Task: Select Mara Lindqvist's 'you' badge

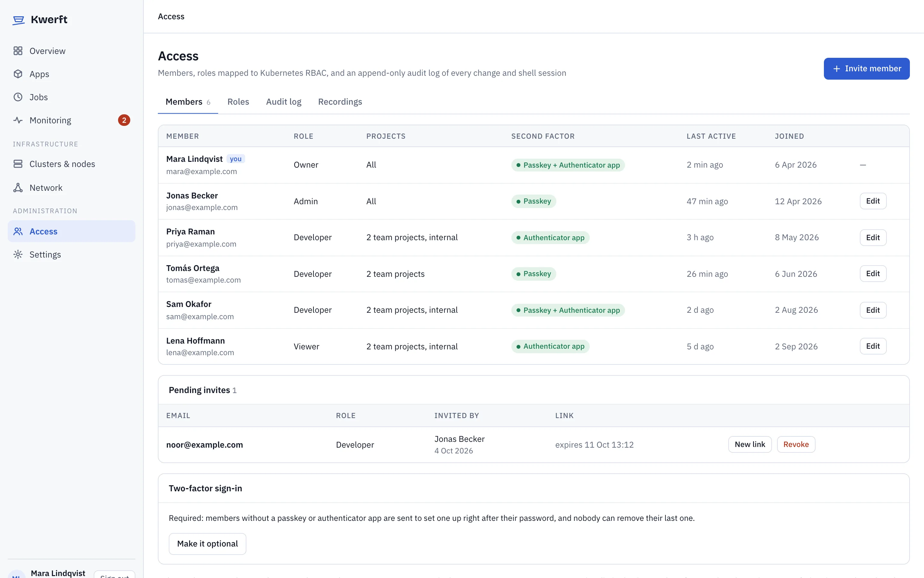Action: point(235,159)
